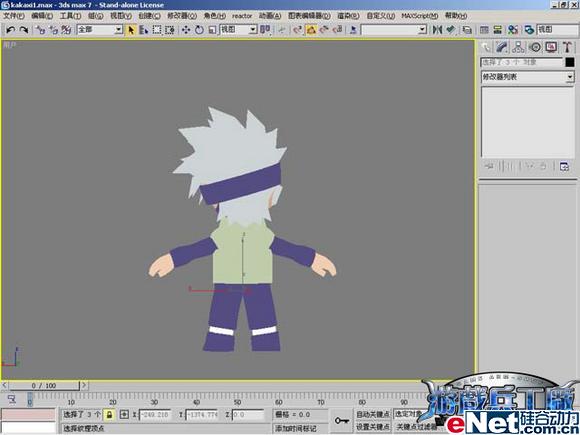Open the Layer Manager icon

tap(467, 30)
